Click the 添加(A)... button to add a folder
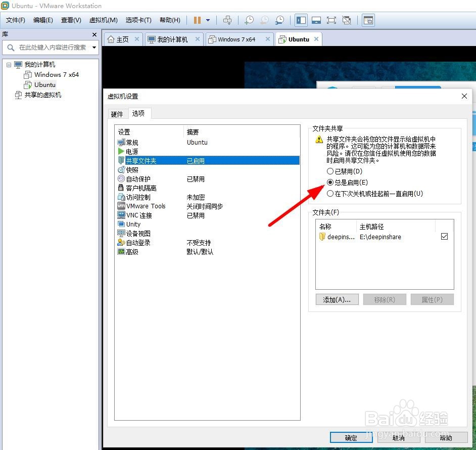Image resolution: width=476 pixels, height=450 pixels. [x=337, y=299]
